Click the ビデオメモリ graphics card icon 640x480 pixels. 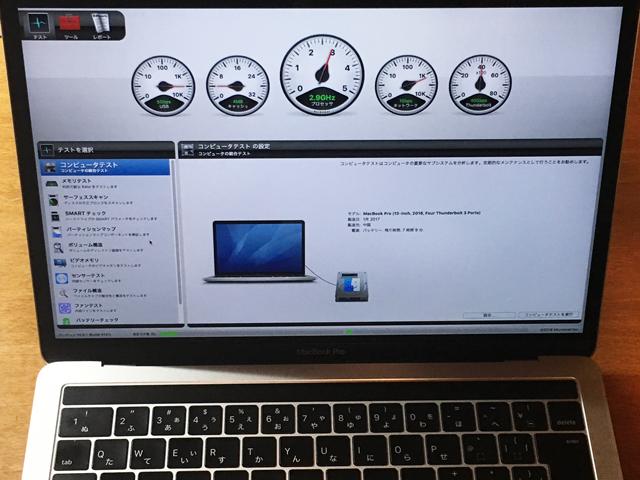pos(60,263)
